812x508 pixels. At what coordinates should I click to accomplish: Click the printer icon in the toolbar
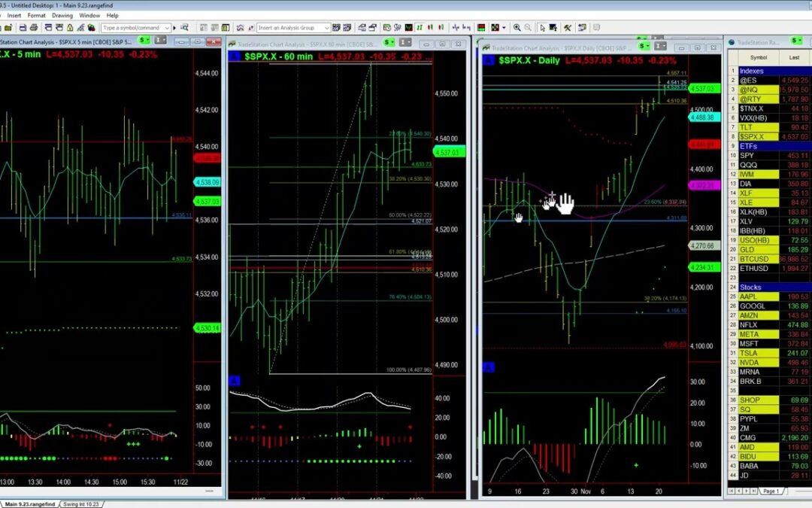[x=34, y=28]
